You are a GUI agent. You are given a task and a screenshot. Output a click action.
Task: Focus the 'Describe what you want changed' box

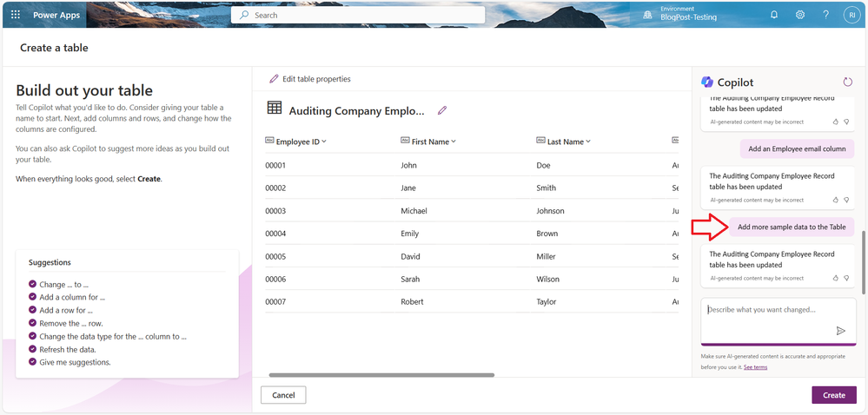click(779, 321)
